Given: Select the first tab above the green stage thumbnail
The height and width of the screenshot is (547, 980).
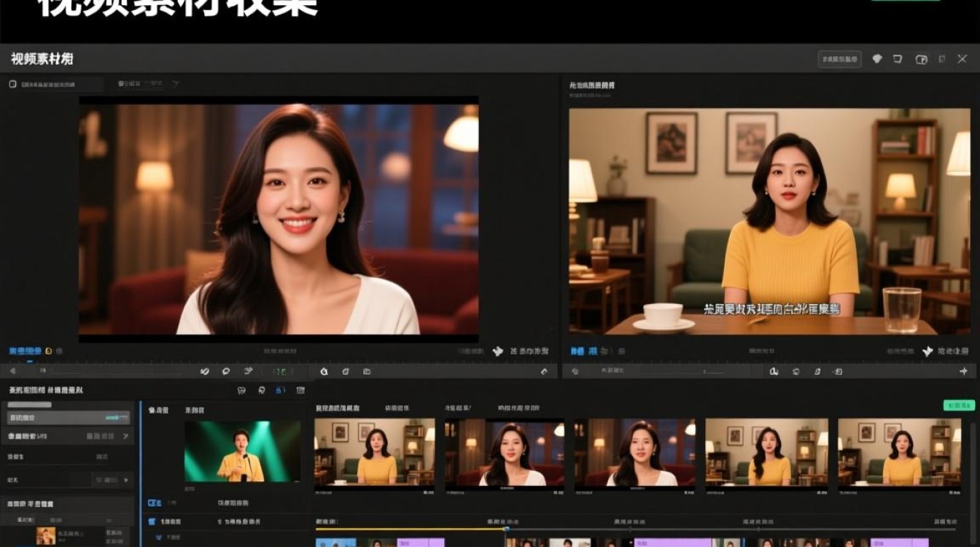Looking at the screenshot, I should [158, 411].
